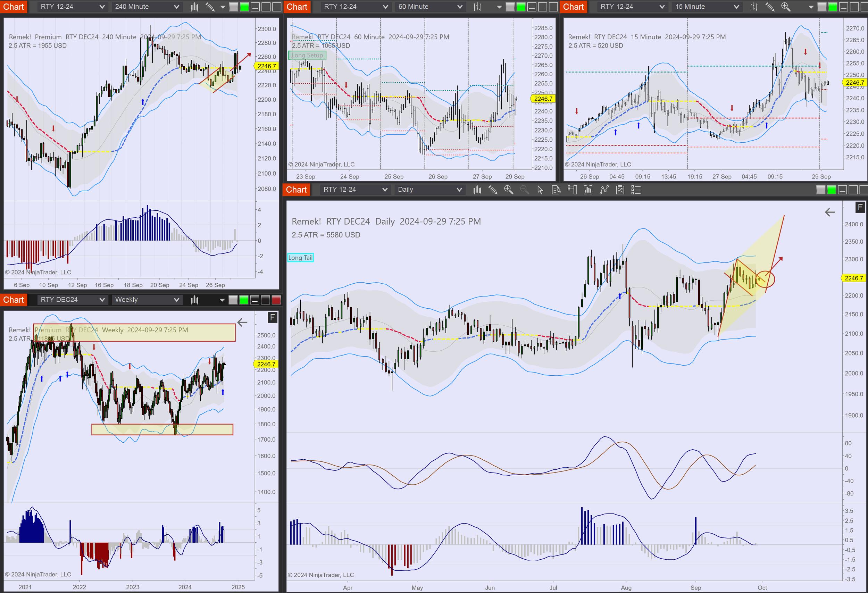The width and height of the screenshot is (868, 593).
Task: Click the F button on Weekly chart
Action: [x=272, y=318]
